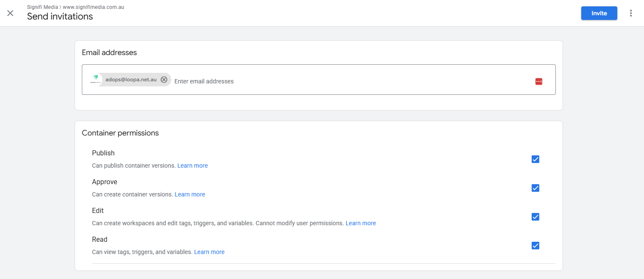Remove the adops@loopa.net.au email chip

pos(164,80)
